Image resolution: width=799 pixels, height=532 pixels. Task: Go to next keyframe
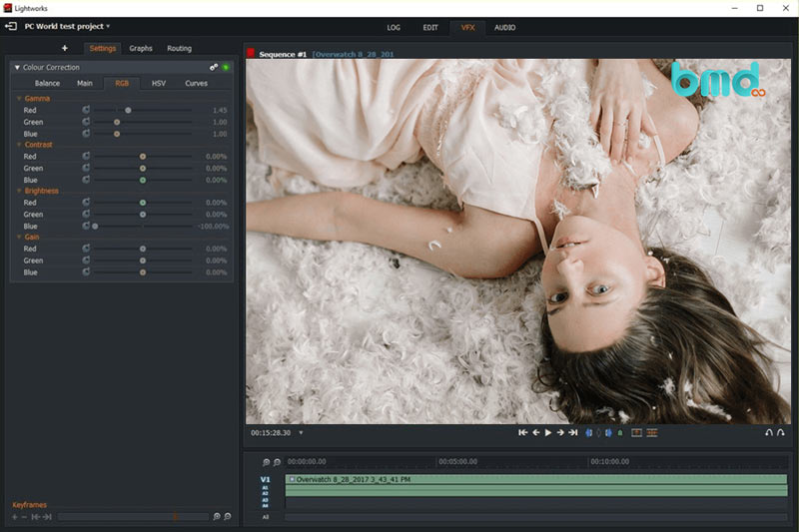pos(47,517)
